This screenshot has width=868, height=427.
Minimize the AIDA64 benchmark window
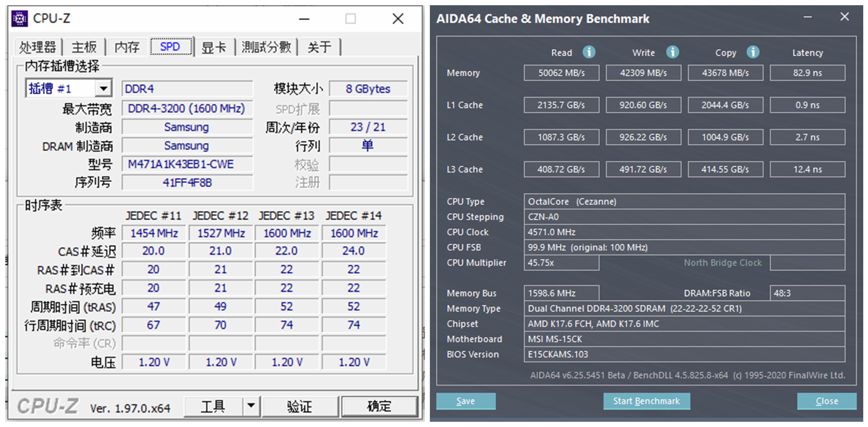pyautogui.click(x=807, y=17)
